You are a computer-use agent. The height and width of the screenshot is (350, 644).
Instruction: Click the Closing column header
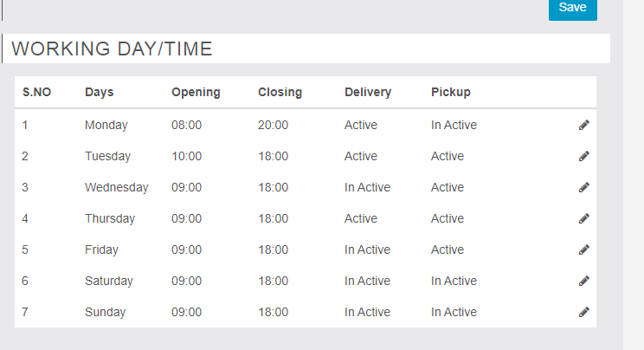tap(280, 92)
